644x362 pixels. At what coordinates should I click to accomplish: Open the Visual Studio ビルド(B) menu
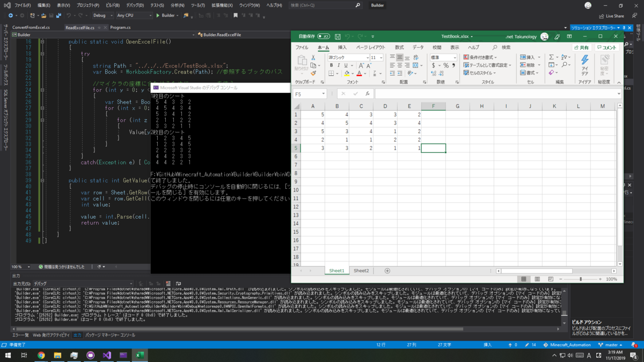click(x=113, y=5)
